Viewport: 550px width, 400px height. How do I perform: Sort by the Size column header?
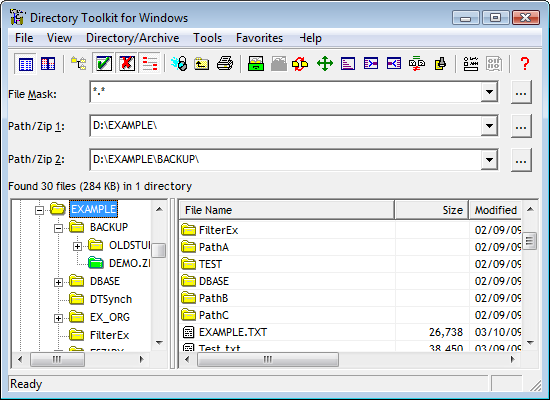pyautogui.click(x=432, y=210)
